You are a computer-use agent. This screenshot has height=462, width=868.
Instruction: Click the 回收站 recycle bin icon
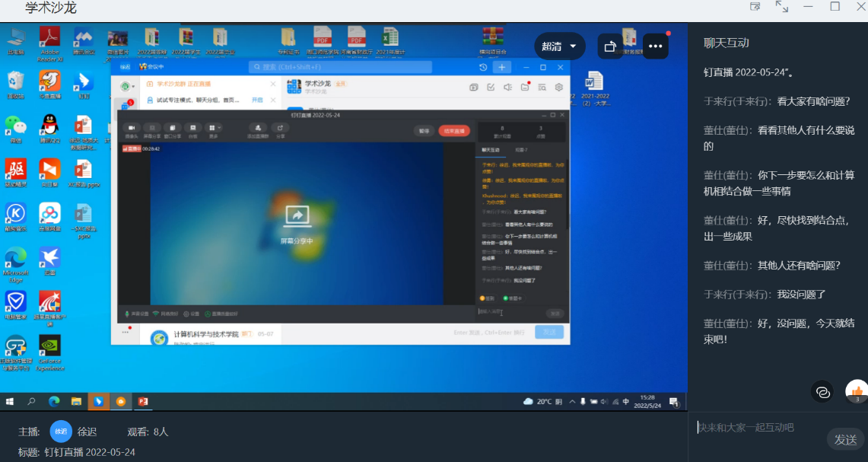click(x=15, y=85)
